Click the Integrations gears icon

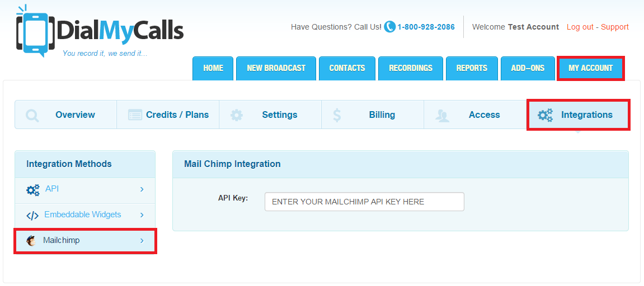click(x=545, y=115)
